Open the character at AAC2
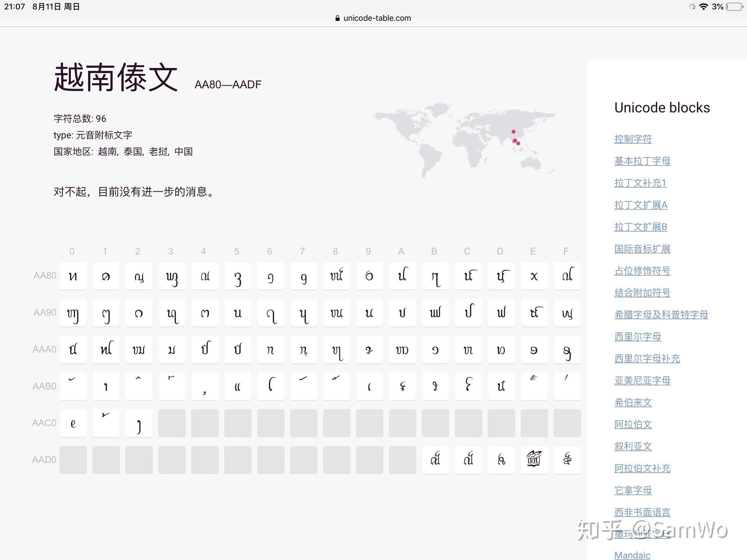 click(139, 423)
